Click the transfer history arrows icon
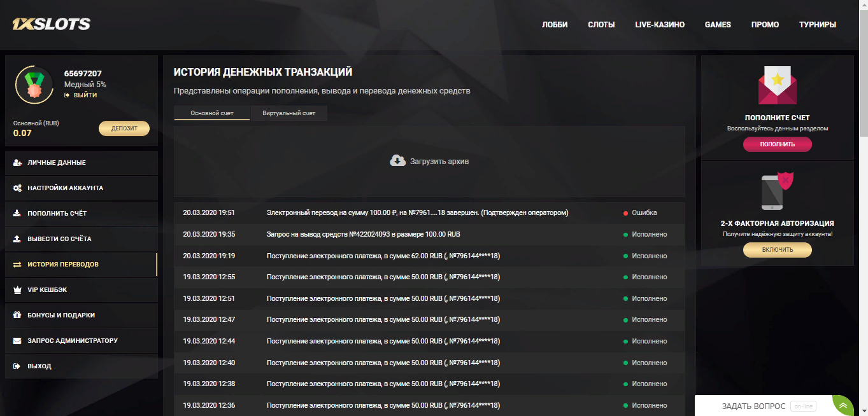The image size is (868, 416). pos(17,265)
